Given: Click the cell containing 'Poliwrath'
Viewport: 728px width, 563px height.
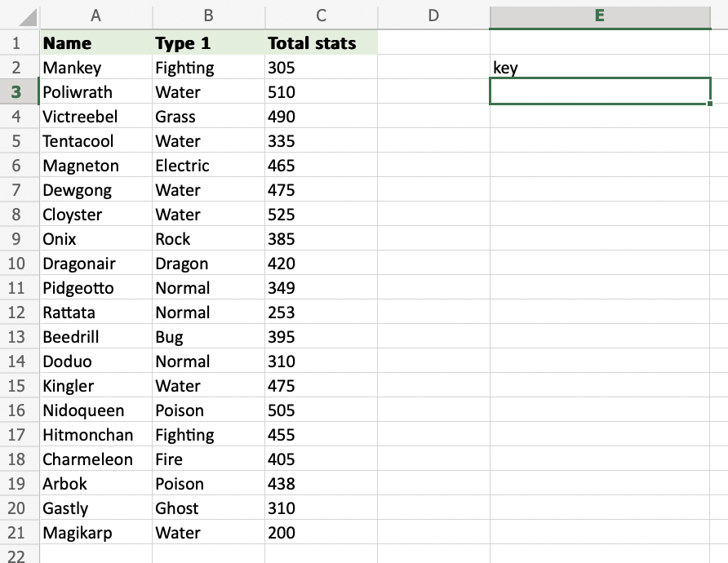Looking at the screenshot, I should pos(95,92).
